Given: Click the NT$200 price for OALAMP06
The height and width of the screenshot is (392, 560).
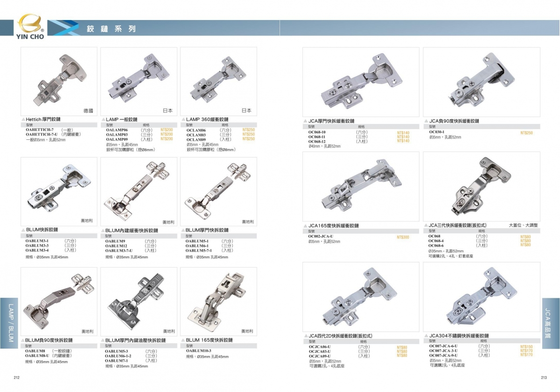Looking at the screenshot, I should [167, 130].
